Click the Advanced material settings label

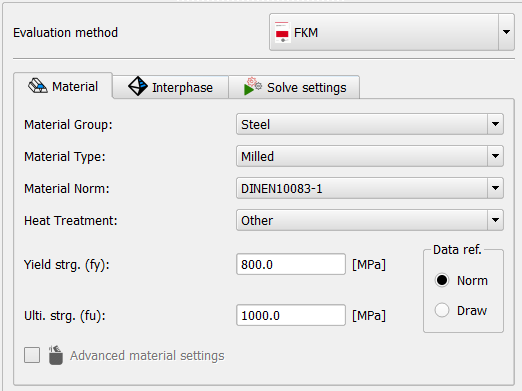point(147,356)
